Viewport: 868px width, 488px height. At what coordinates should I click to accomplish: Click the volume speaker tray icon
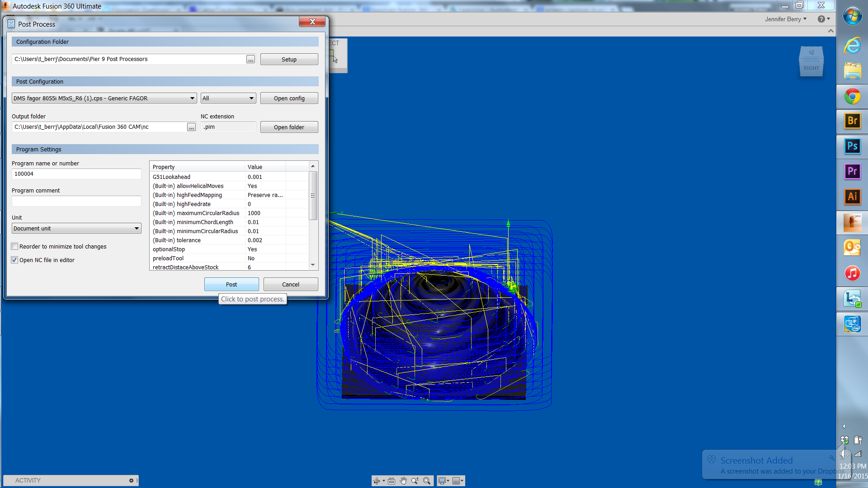(844, 454)
